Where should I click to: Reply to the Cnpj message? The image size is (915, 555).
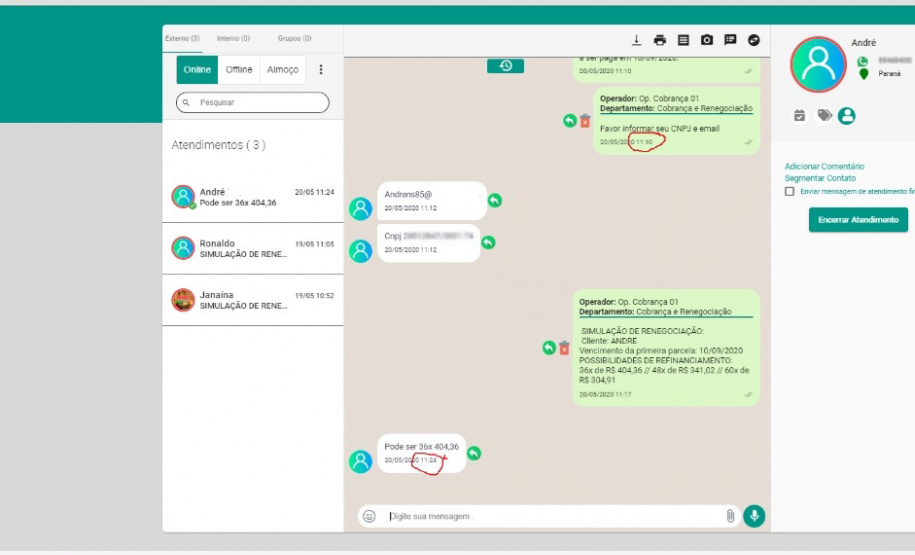tap(488, 242)
